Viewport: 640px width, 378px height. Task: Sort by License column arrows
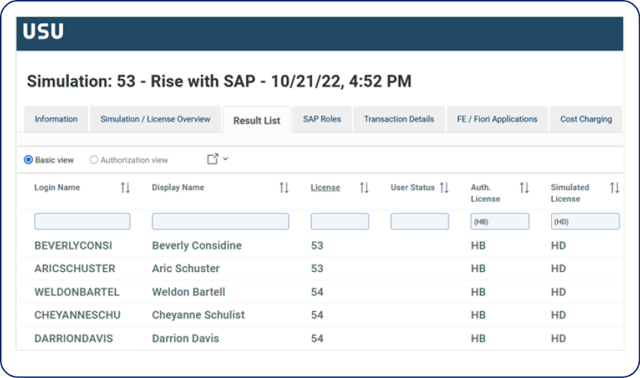(364, 188)
